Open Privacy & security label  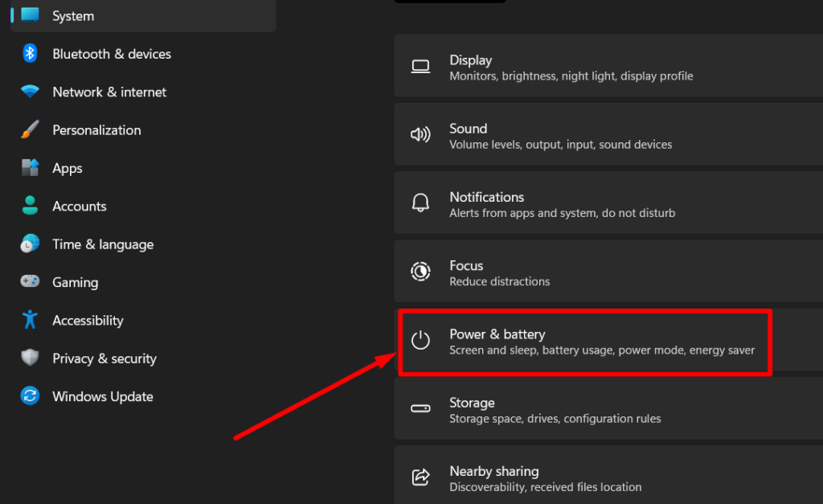(x=104, y=359)
